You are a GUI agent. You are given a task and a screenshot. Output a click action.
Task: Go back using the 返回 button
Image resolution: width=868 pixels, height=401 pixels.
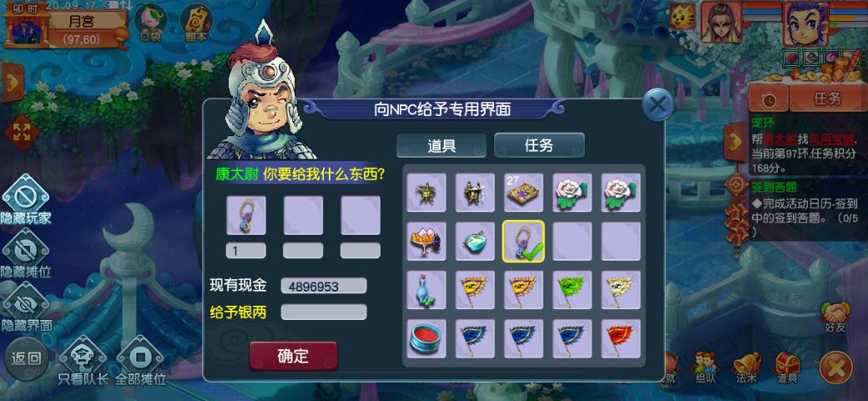pyautogui.click(x=26, y=358)
